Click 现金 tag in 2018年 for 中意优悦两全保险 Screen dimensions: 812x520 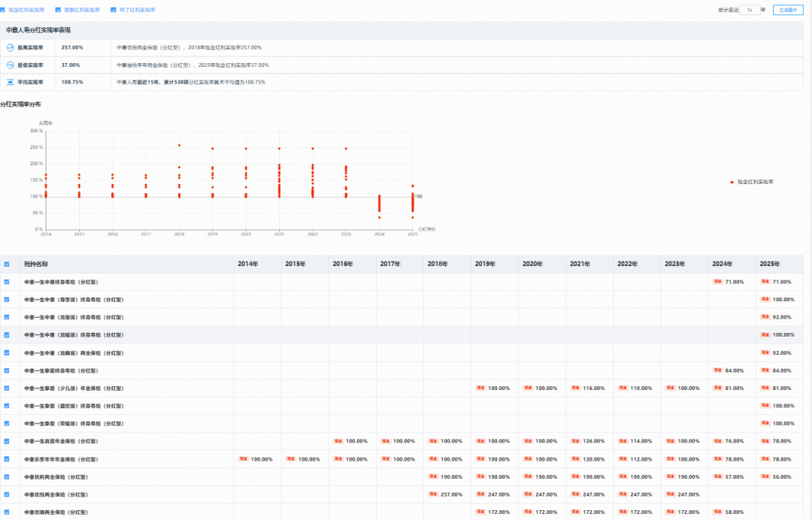coord(433,494)
